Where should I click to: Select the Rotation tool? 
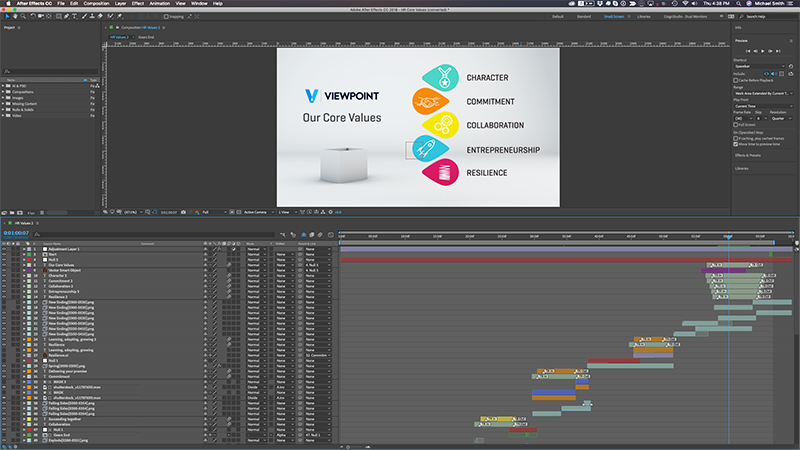point(33,16)
